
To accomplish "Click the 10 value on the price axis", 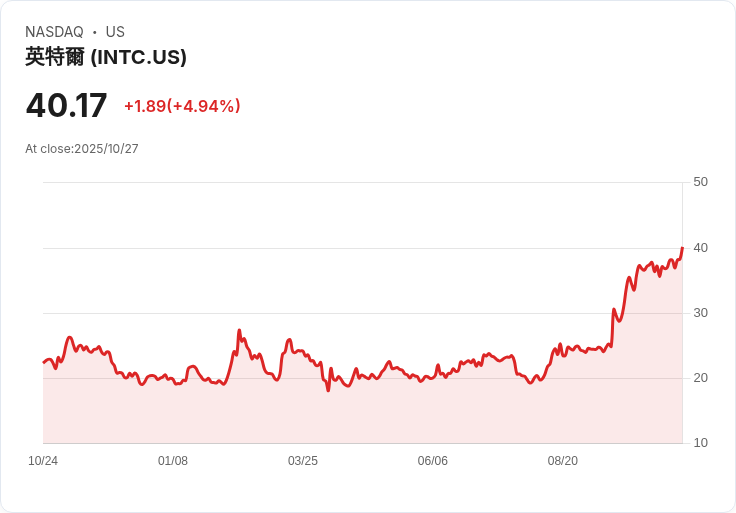I will 700,443.
